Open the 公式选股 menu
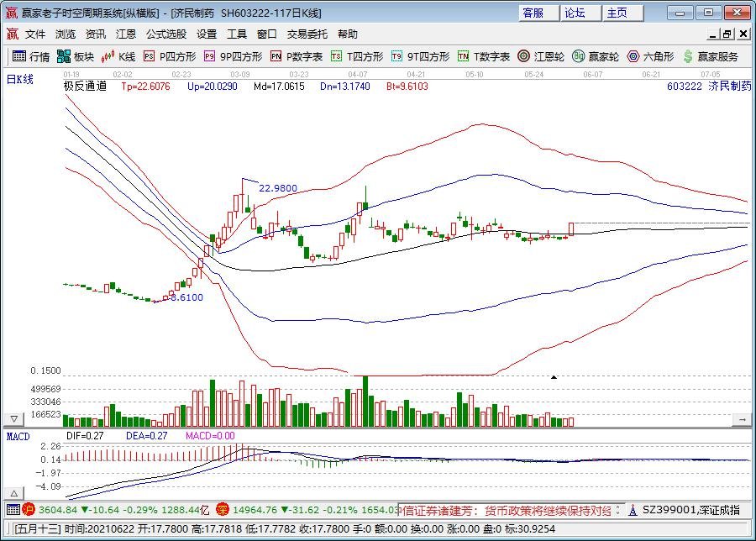Image resolution: width=756 pixels, height=541 pixels. (166, 34)
